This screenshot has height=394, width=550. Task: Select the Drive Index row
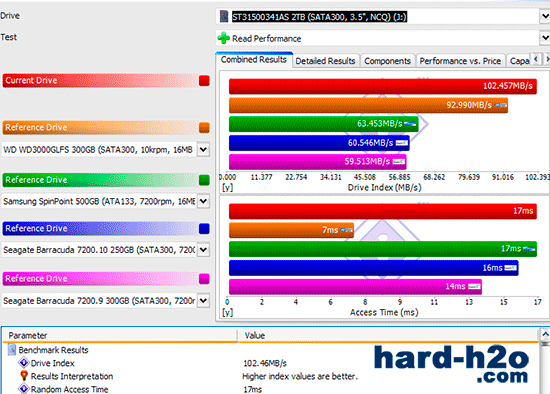coord(53,363)
